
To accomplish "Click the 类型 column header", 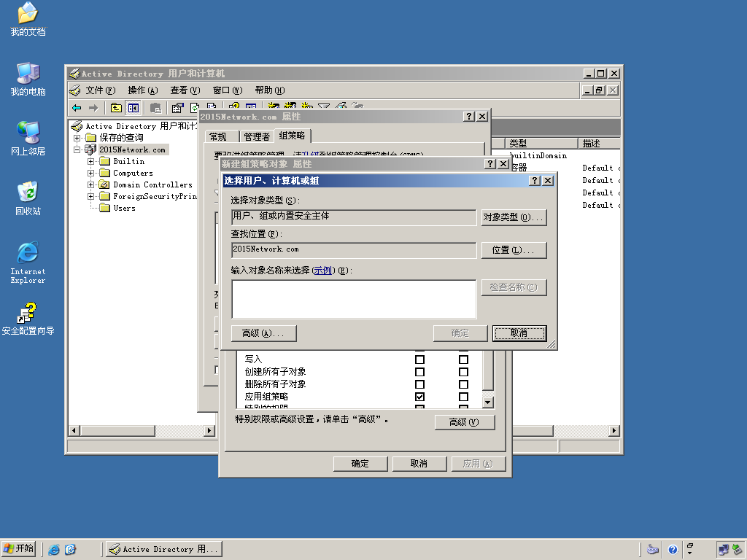I will point(541,144).
